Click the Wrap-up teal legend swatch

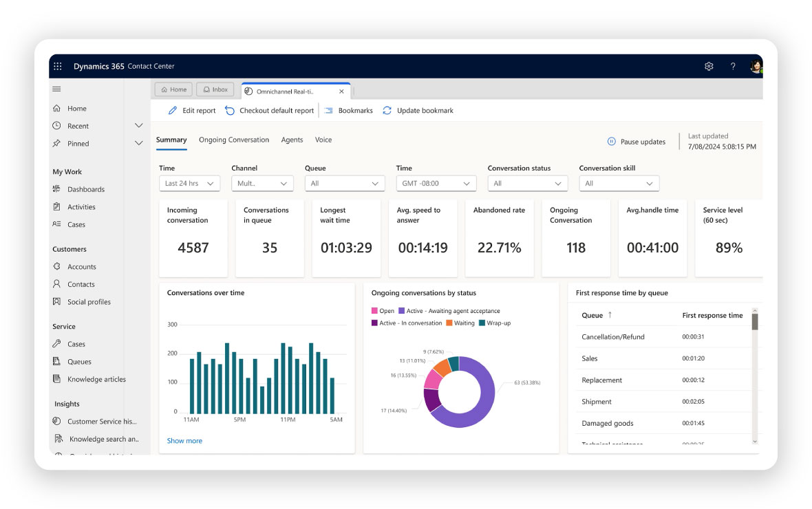point(482,323)
